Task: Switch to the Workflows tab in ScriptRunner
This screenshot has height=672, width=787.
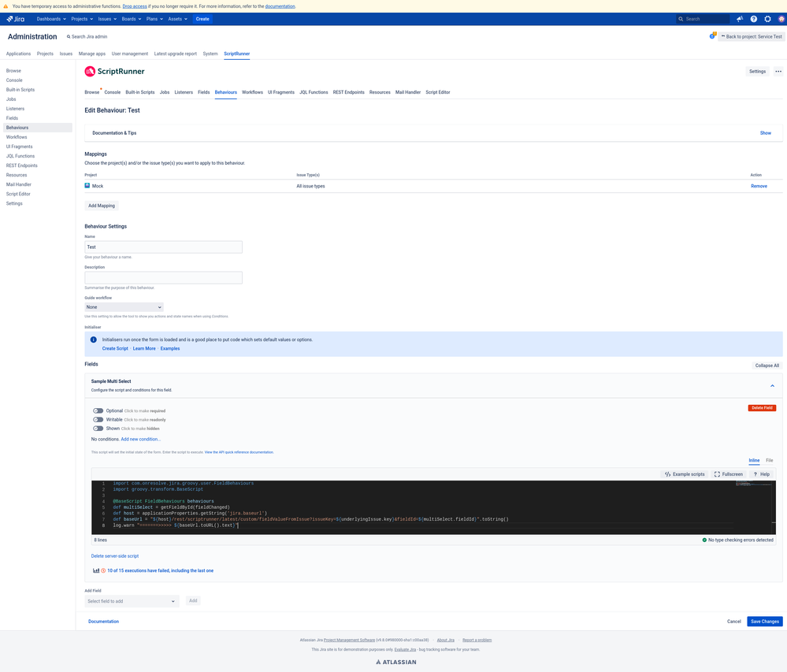Action: (251, 92)
